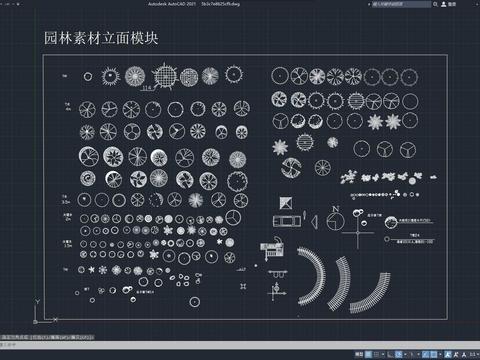This screenshot has height=360, width=480.
Task: Toggle isometric drafting in the status bar
Action: pyautogui.click(x=412, y=354)
